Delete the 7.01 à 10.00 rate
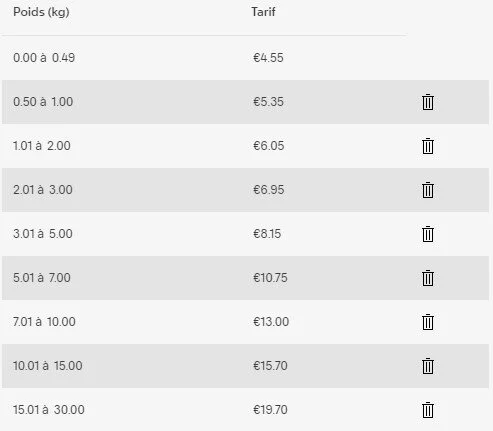The height and width of the screenshot is (431, 493). [x=428, y=322]
